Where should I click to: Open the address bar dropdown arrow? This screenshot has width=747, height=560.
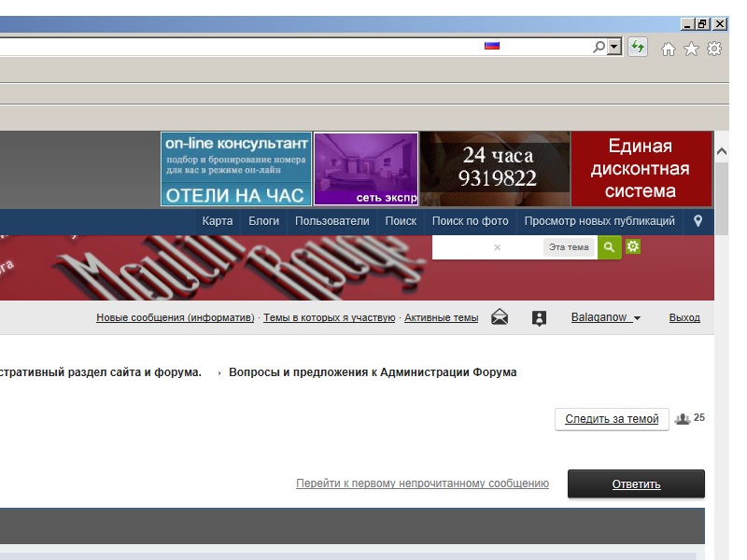(614, 47)
